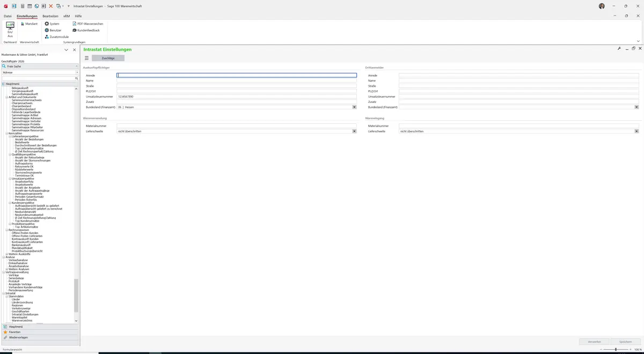Collapse the Intrastat tree node
This screenshot has height=354, width=644.
[x=4, y=293]
